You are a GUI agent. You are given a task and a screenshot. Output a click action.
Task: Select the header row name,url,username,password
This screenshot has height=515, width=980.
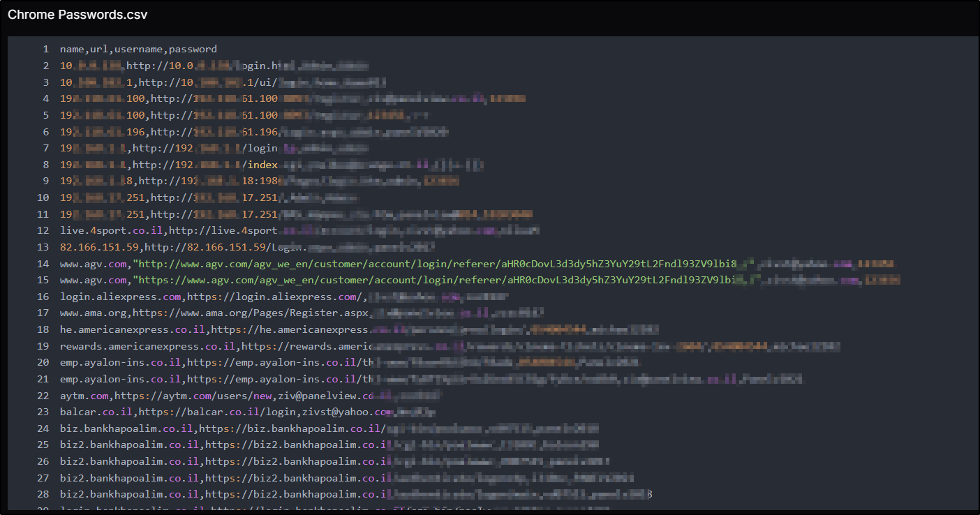pyautogui.click(x=138, y=49)
